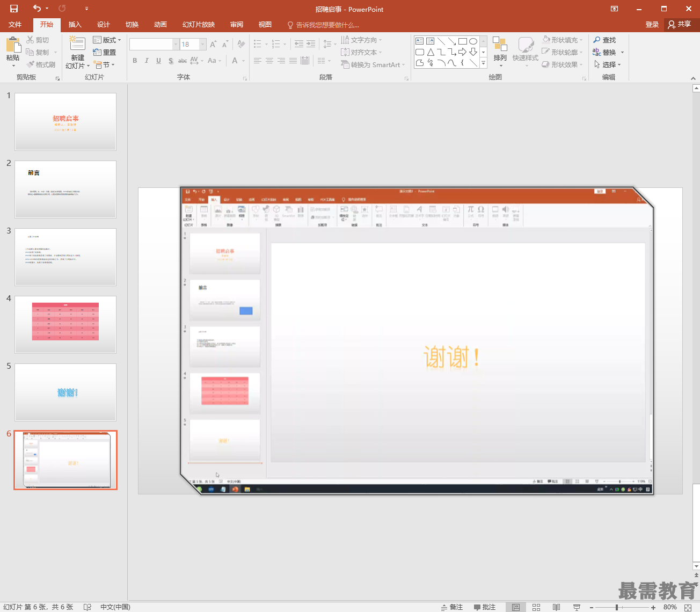Switch to the Design (设计) tab
The width and height of the screenshot is (700, 612).
pos(104,25)
